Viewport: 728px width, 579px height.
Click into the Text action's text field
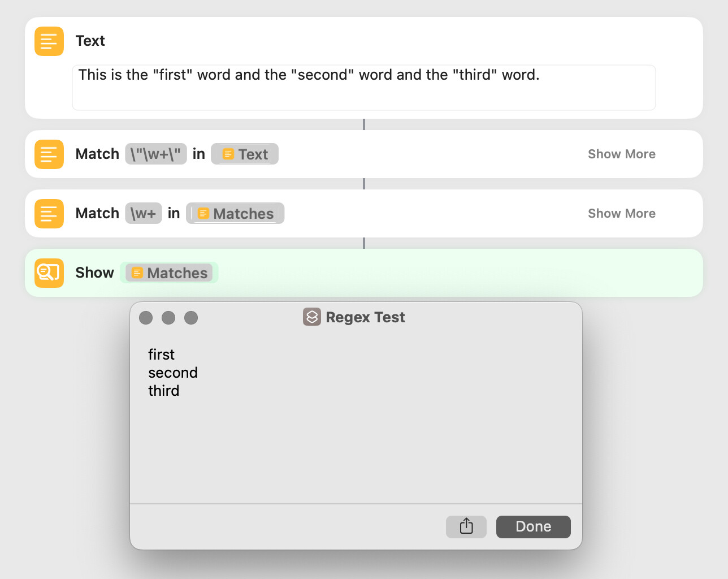point(364,88)
